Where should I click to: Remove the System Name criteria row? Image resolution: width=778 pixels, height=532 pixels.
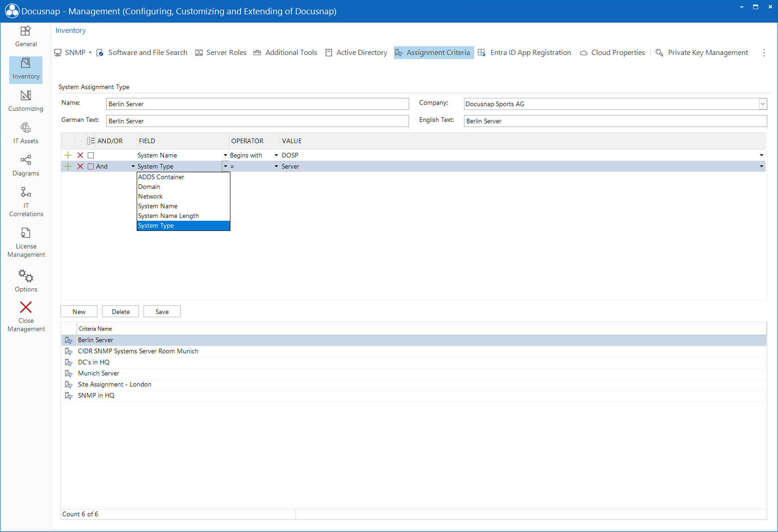(x=80, y=155)
